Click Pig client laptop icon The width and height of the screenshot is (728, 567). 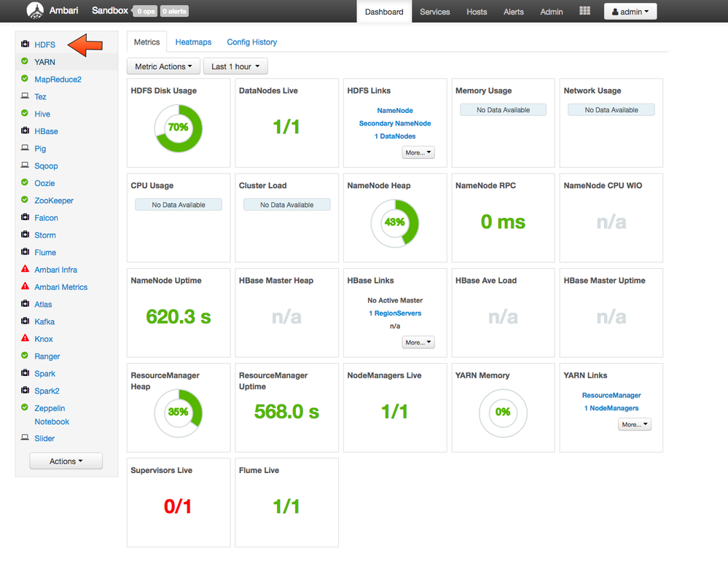tap(25, 148)
